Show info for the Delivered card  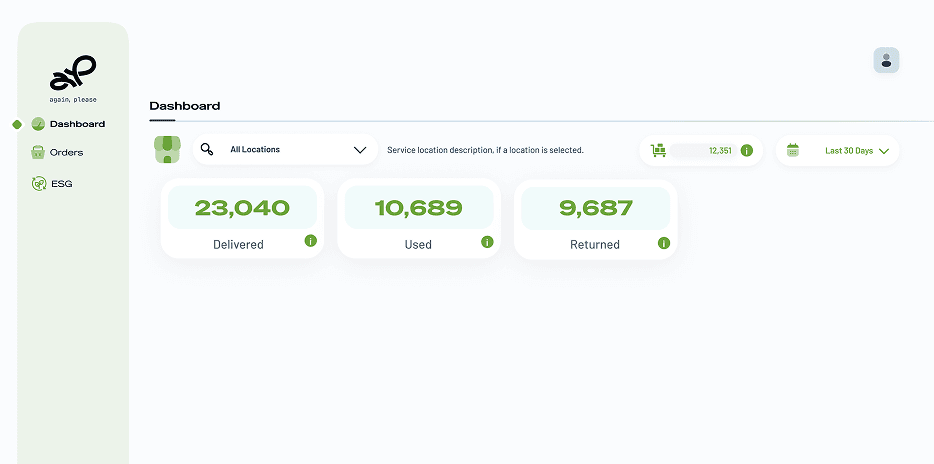[311, 241]
